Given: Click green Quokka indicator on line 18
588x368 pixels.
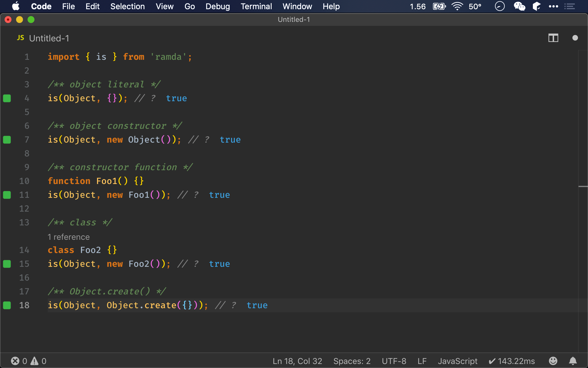Looking at the screenshot, I should point(7,305).
